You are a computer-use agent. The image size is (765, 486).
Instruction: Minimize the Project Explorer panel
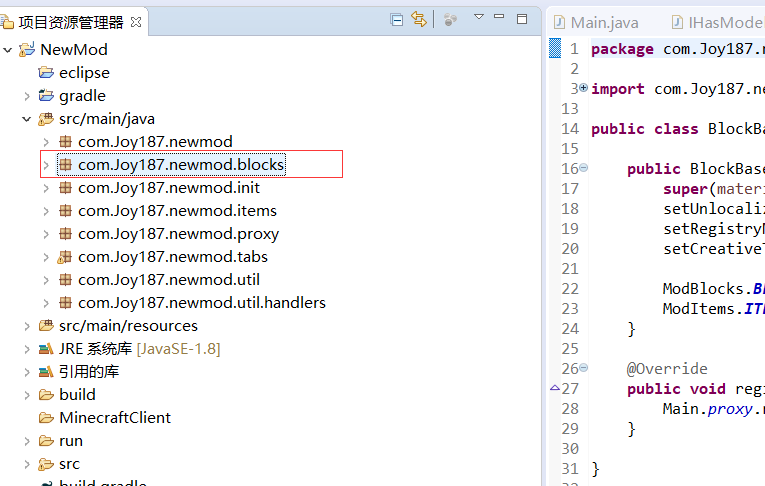(499, 17)
